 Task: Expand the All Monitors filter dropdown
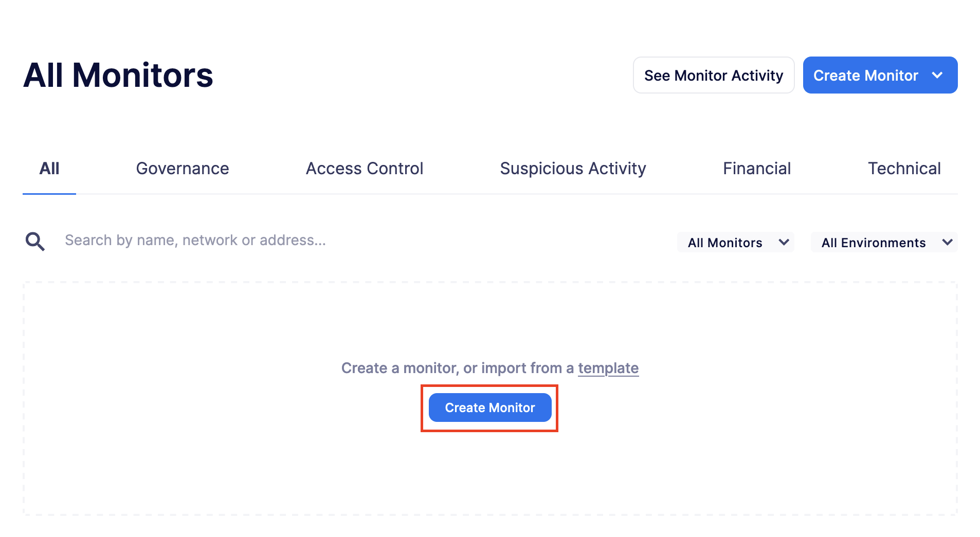[x=735, y=242]
